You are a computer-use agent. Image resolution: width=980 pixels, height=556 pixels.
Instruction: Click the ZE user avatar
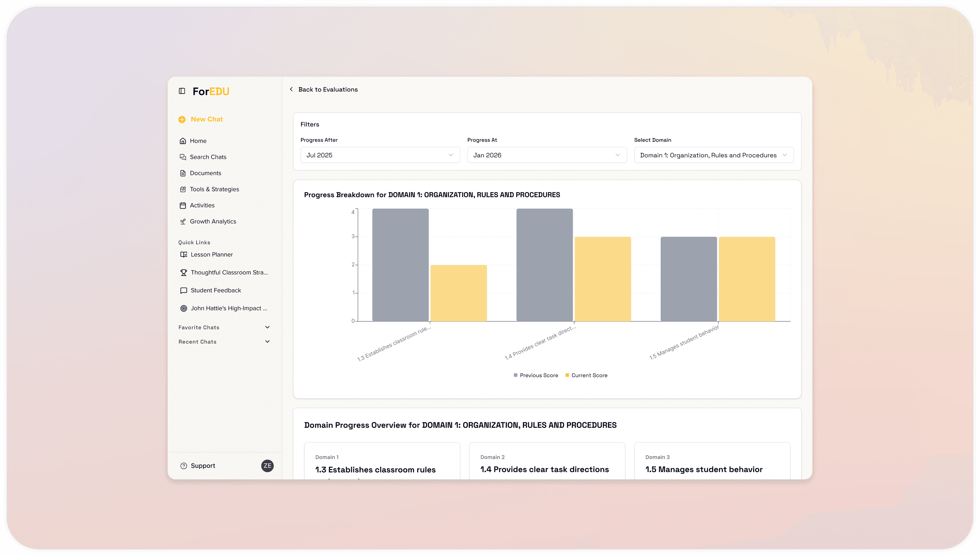pos(267,465)
